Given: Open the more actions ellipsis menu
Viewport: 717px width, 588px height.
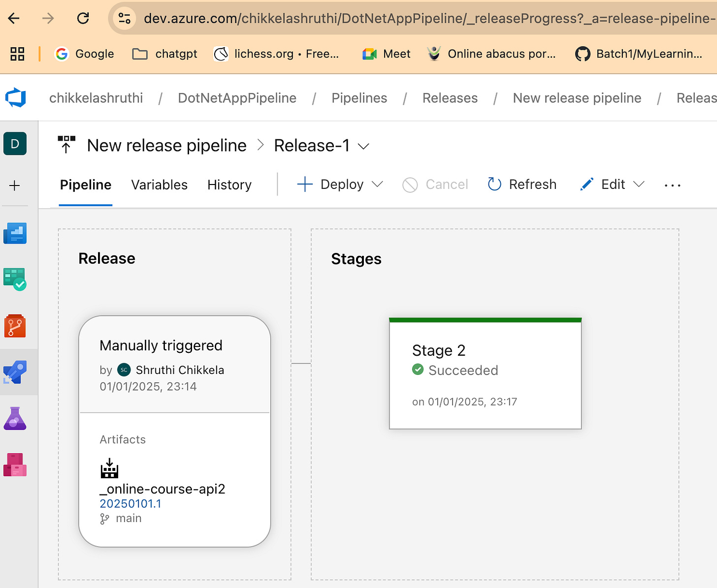Looking at the screenshot, I should point(672,185).
